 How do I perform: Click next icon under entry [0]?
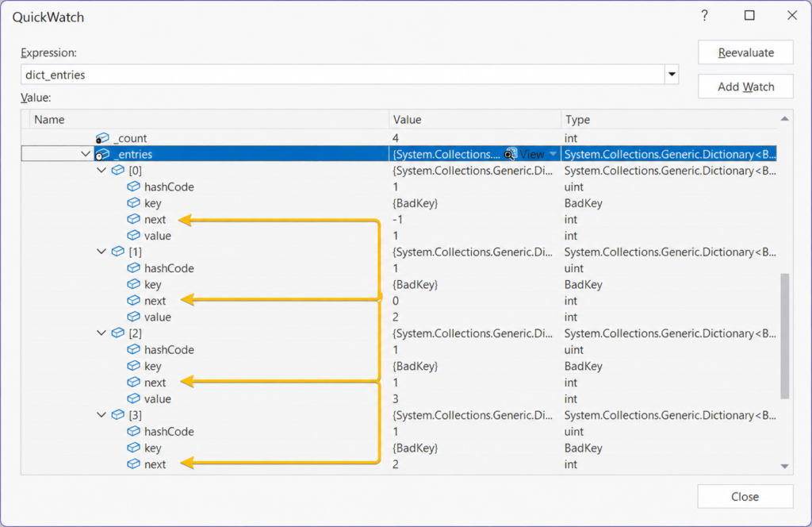(133, 219)
